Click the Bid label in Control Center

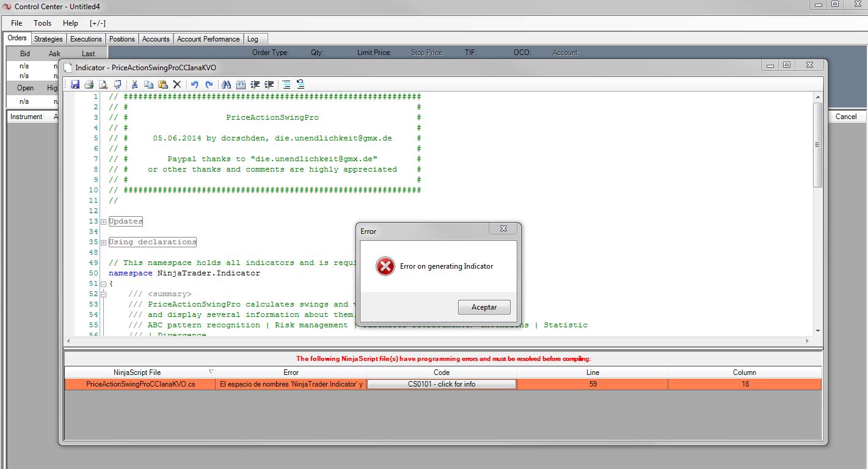(25, 54)
